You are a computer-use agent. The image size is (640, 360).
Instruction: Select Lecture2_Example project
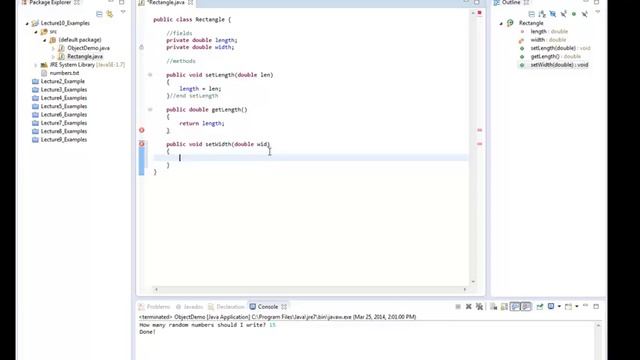[x=62, y=81]
